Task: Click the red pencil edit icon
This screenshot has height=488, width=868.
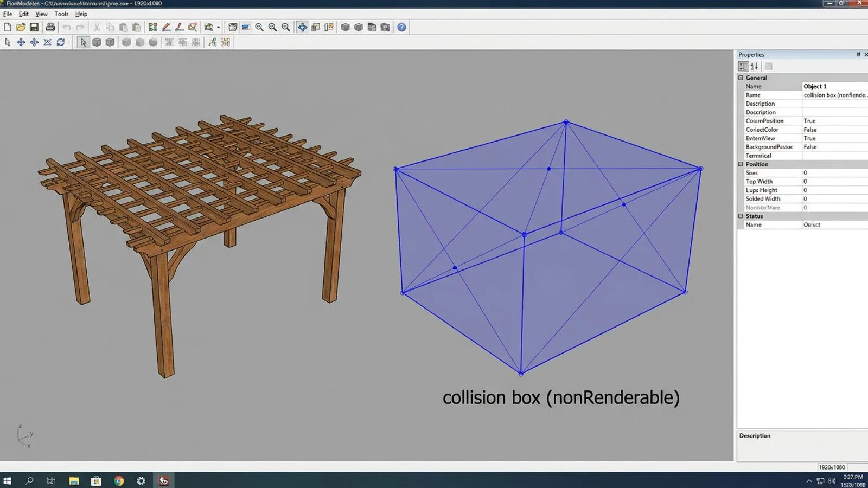Action: pos(166,27)
